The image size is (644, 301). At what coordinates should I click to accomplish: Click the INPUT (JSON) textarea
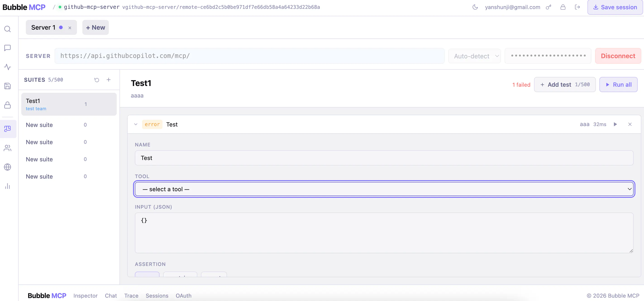(384, 233)
